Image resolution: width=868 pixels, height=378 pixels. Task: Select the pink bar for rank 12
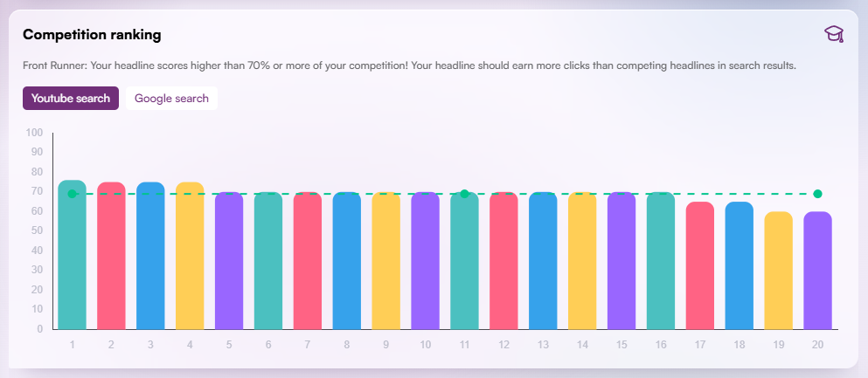(x=503, y=261)
